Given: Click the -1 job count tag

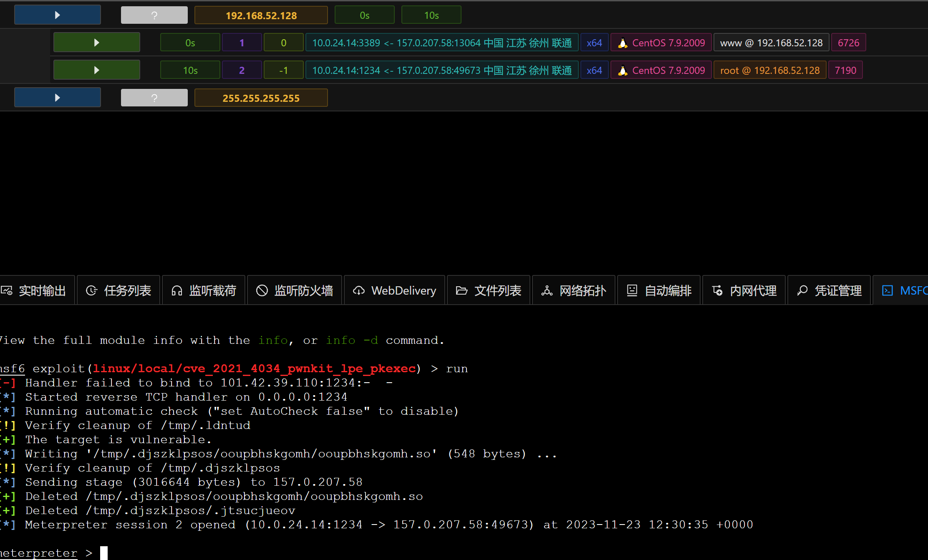Looking at the screenshot, I should pyautogui.click(x=284, y=70).
